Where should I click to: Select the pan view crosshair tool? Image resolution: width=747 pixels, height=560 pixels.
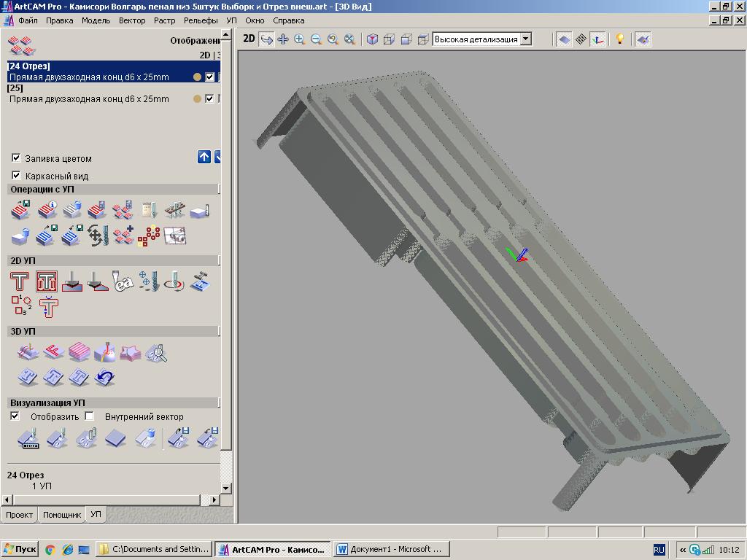(x=283, y=39)
